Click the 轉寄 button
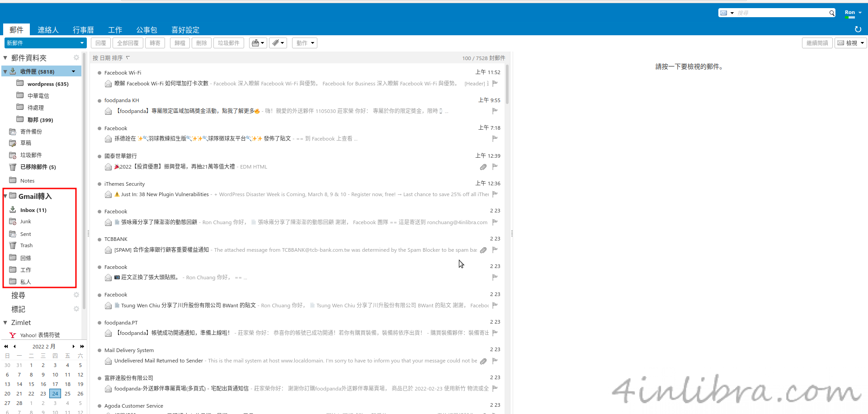The height and width of the screenshot is (414, 868). coord(155,43)
